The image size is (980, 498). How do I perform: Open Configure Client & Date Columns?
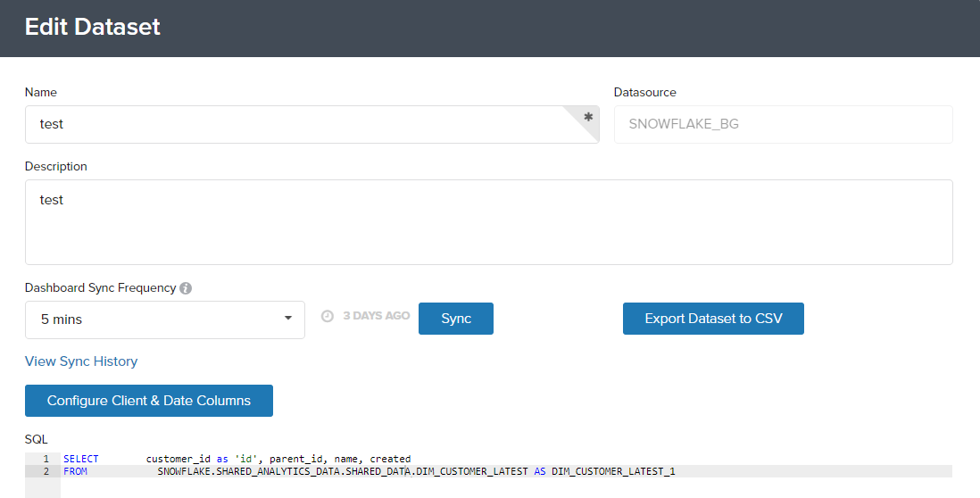149,401
